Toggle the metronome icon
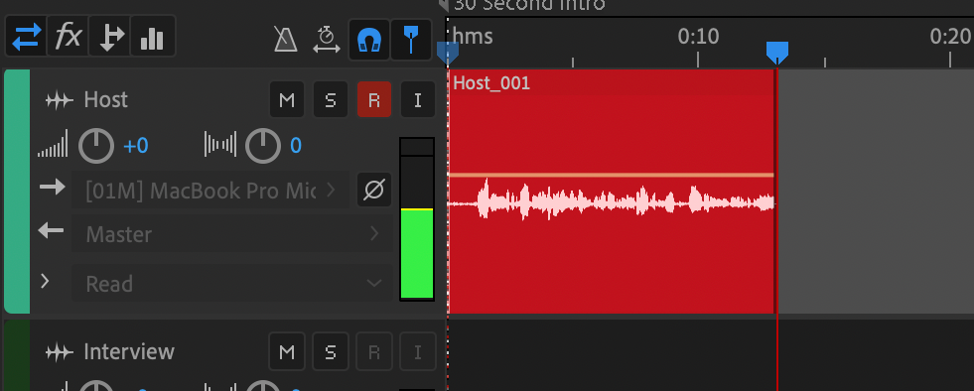The width and height of the screenshot is (974, 391). (286, 39)
